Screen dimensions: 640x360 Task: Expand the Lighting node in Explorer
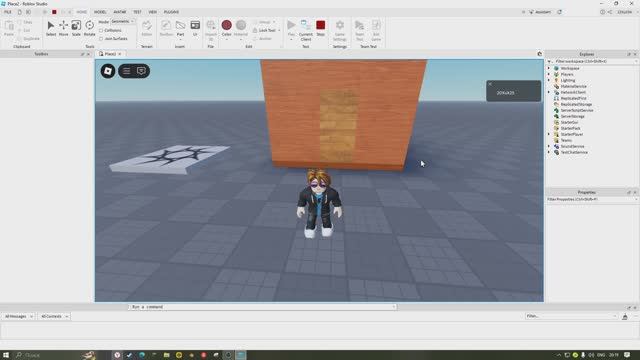point(549,80)
